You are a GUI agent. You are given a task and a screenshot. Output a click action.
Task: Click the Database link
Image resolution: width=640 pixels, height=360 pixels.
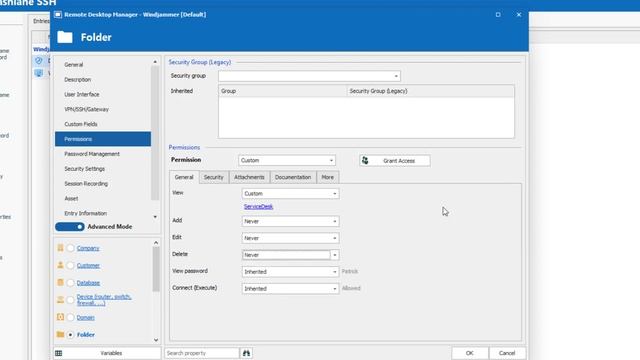pos(88,282)
